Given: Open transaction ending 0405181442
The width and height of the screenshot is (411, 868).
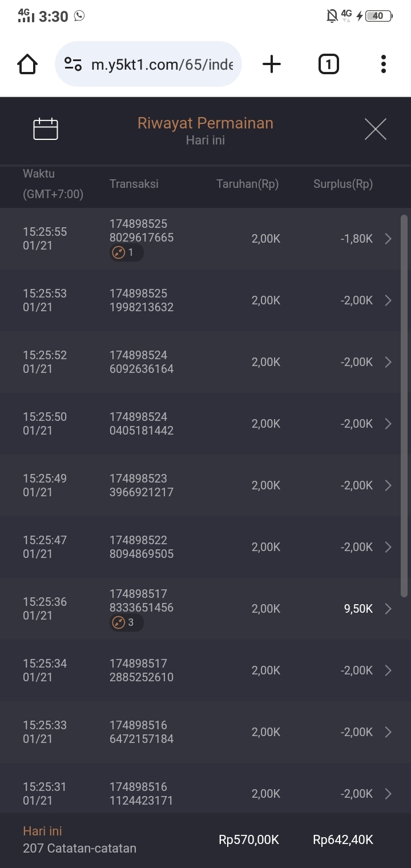Looking at the screenshot, I should (142, 424).
